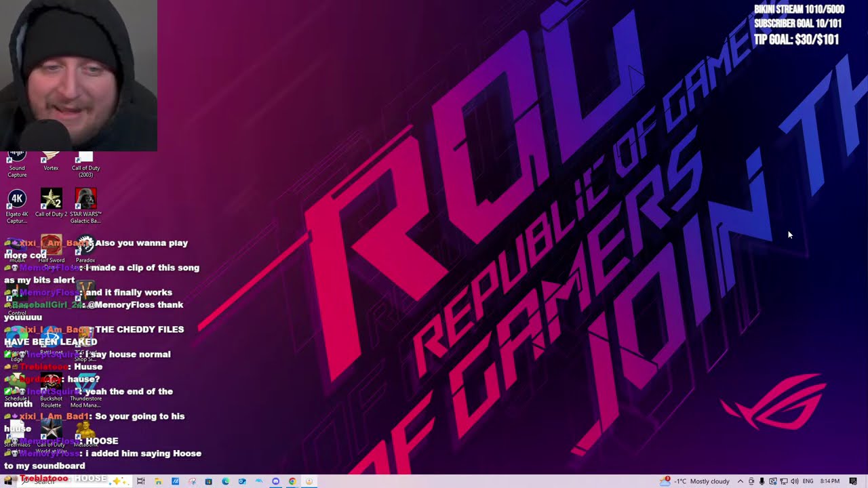Click the taskbar Search box
This screenshot has width=868, height=488.
click(x=75, y=481)
